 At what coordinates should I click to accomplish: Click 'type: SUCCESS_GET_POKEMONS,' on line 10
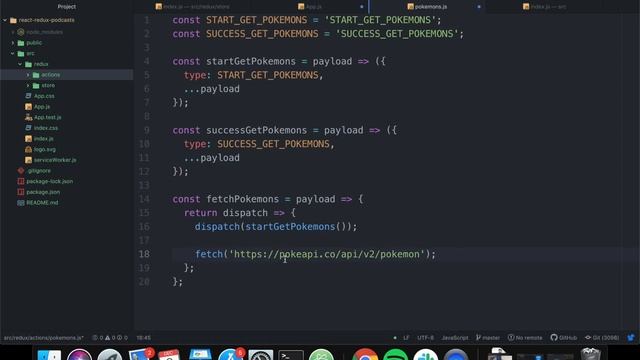coord(259,144)
